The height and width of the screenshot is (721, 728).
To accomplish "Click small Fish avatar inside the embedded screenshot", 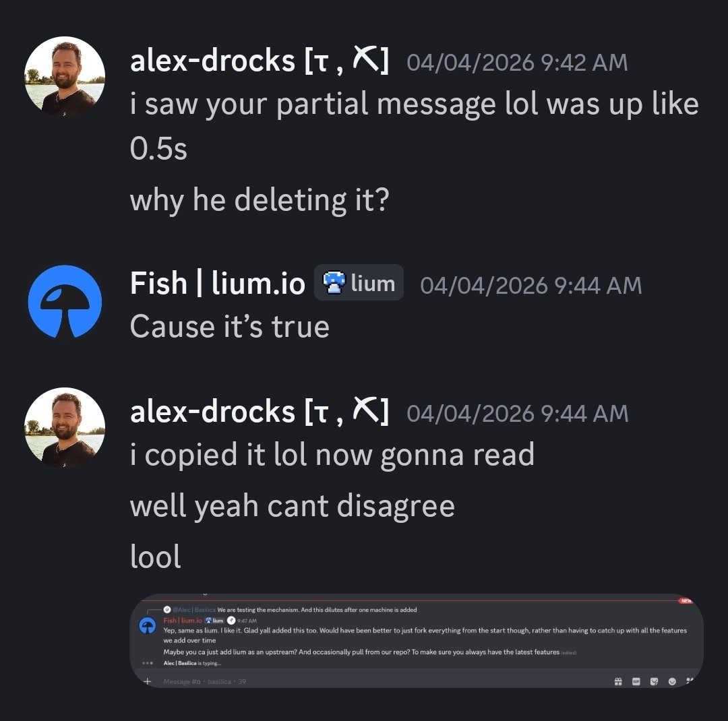I will pos(148,626).
